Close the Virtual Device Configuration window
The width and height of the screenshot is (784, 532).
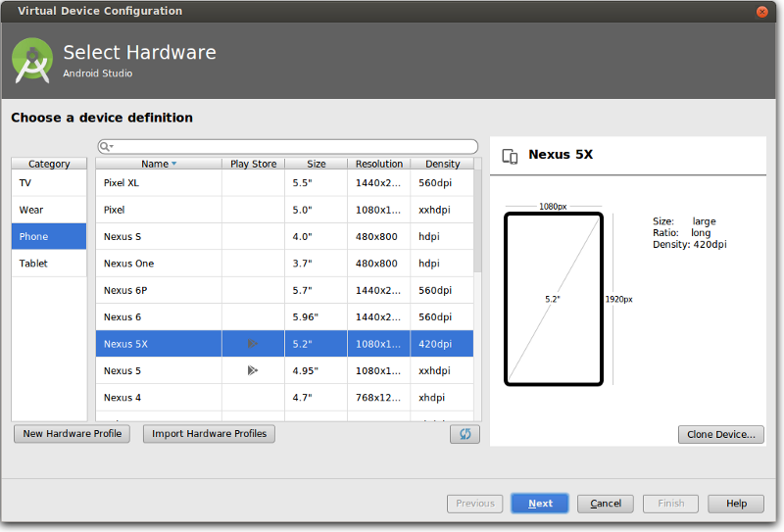click(761, 12)
